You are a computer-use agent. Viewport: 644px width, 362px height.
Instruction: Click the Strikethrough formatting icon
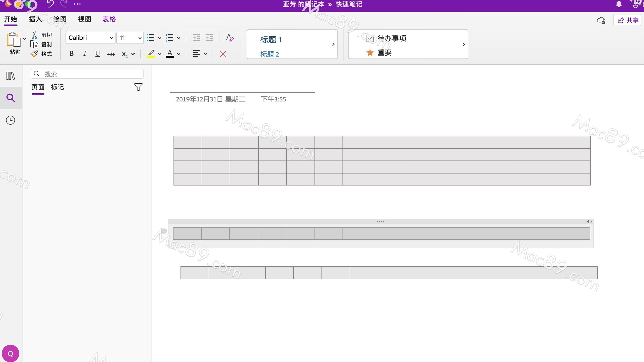pyautogui.click(x=111, y=54)
